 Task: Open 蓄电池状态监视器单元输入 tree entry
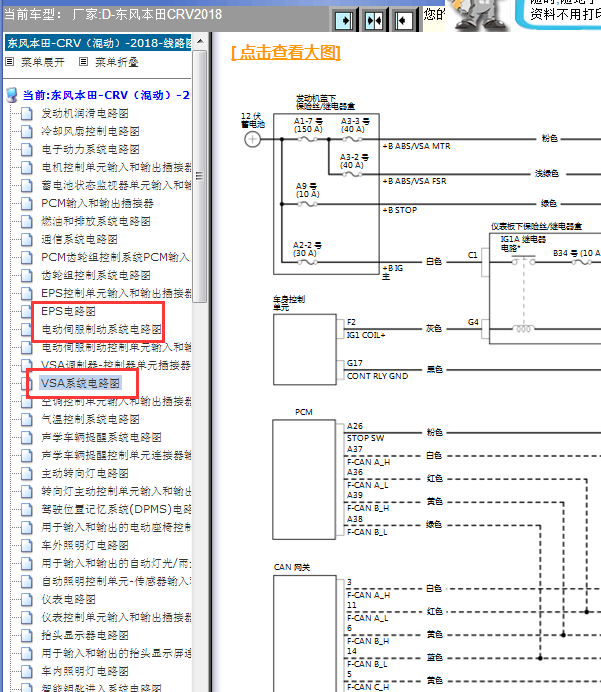pyautogui.click(x=116, y=185)
